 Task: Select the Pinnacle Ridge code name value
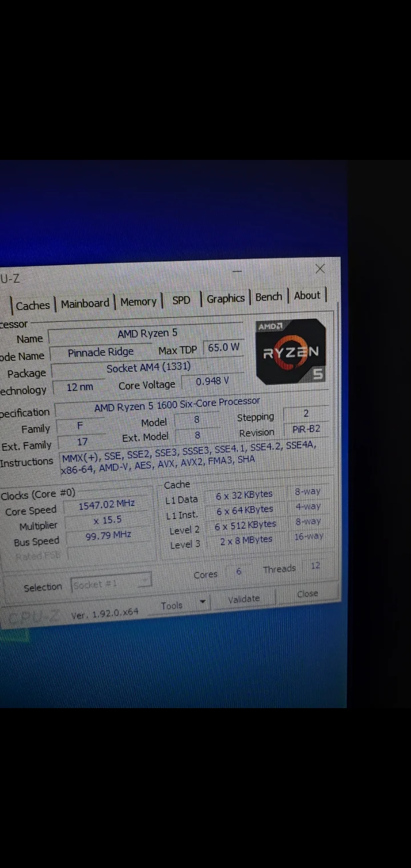point(101,352)
